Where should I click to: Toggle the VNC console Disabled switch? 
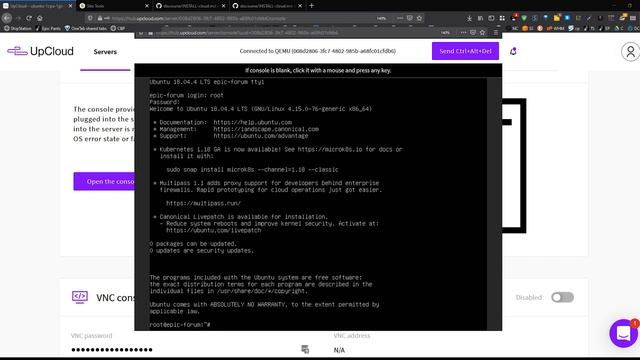[562, 297]
